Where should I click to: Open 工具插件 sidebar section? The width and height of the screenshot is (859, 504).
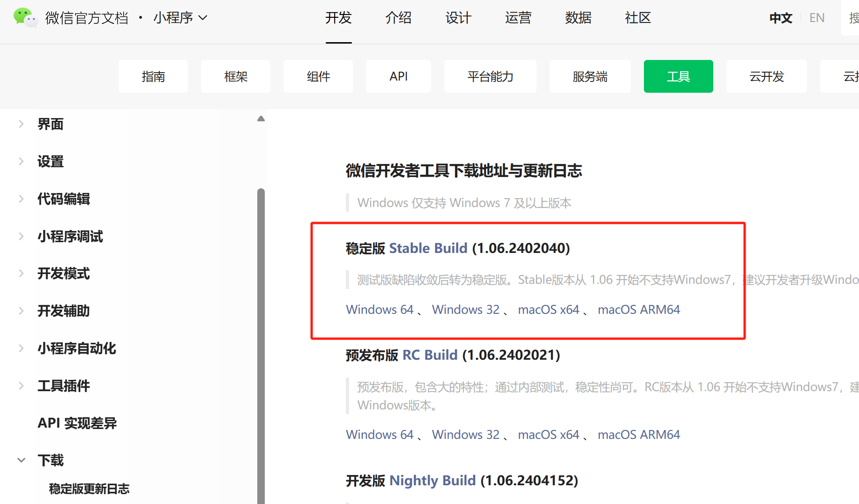coord(64,386)
